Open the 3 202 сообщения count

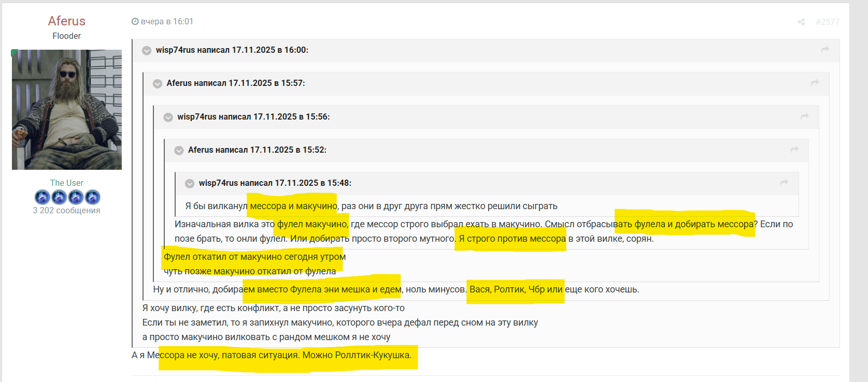click(x=66, y=210)
